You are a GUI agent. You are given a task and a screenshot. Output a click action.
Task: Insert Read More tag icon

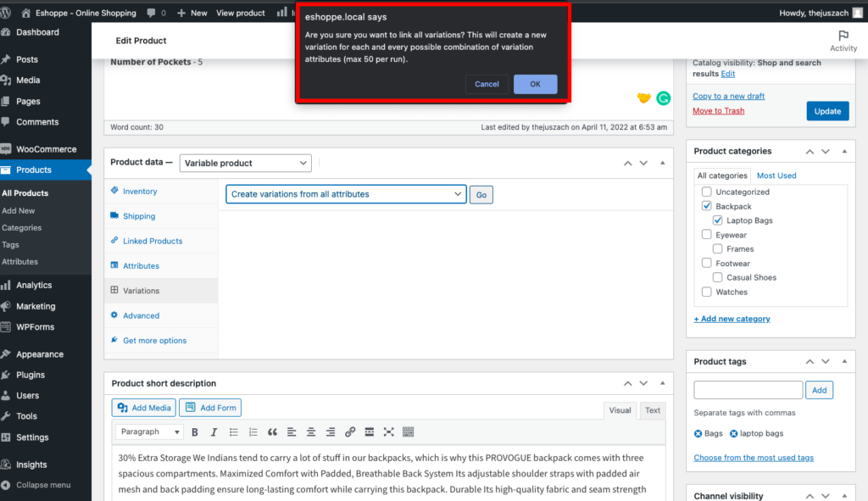(x=370, y=431)
